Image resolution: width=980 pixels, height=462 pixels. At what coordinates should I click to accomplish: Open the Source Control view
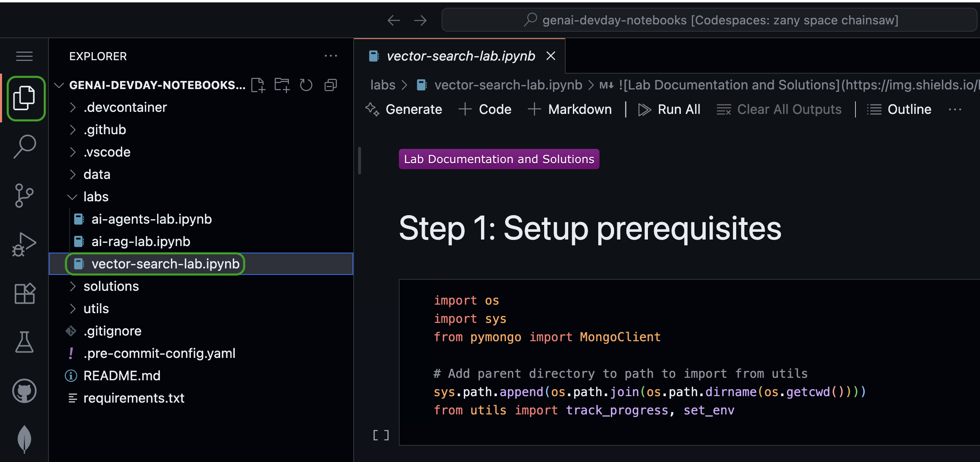(x=24, y=196)
